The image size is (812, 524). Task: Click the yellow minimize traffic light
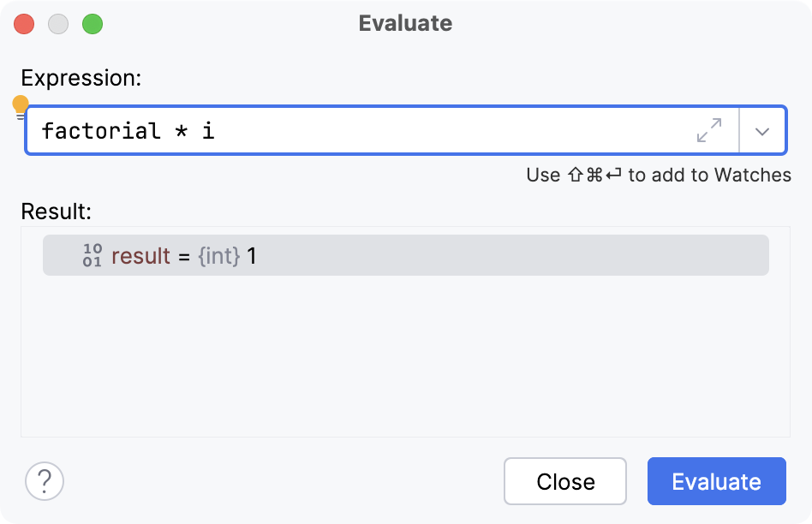[x=58, y=24]
